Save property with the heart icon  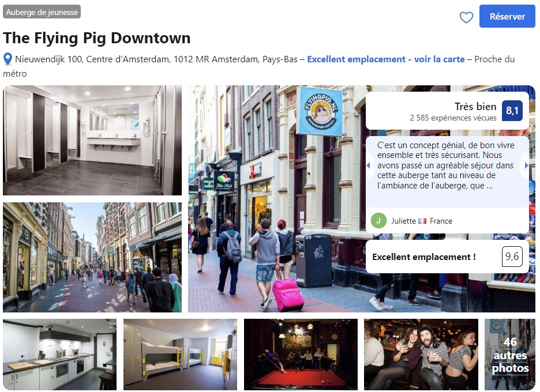466,17
